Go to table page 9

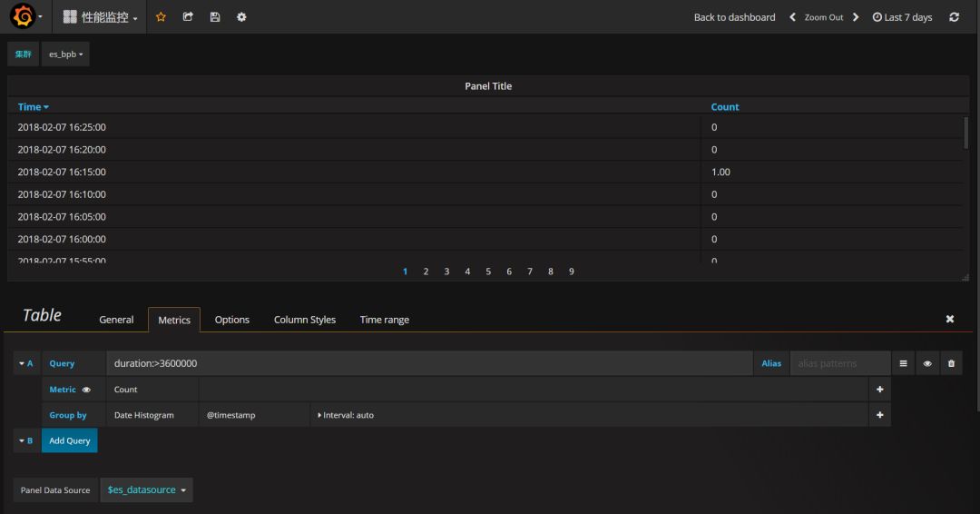pos(572,272)
